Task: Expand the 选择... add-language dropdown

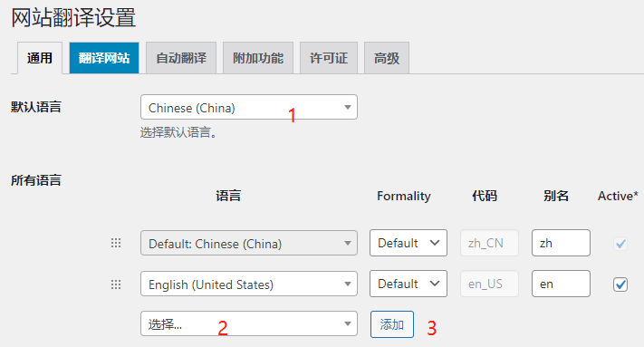Action: click(249, 324)
